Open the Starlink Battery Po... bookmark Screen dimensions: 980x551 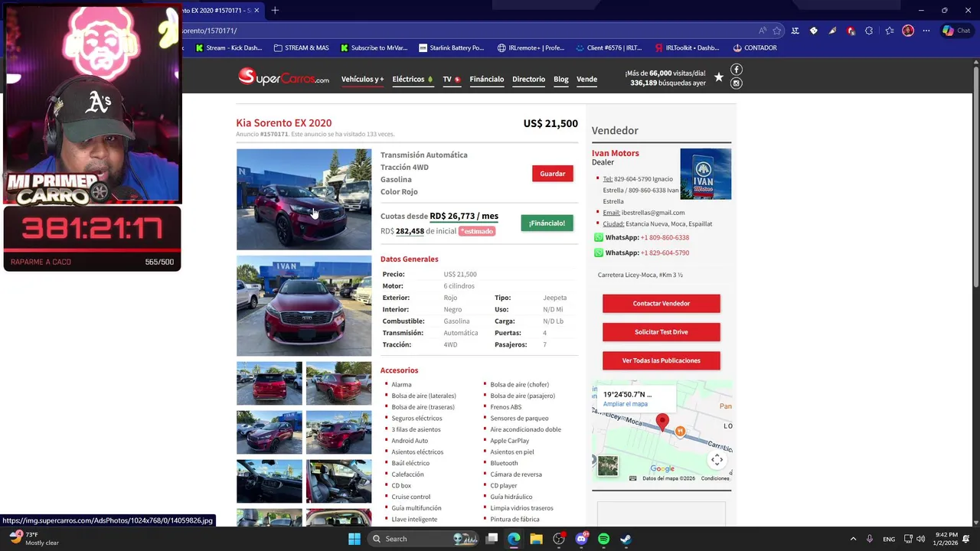click(452, 47)
